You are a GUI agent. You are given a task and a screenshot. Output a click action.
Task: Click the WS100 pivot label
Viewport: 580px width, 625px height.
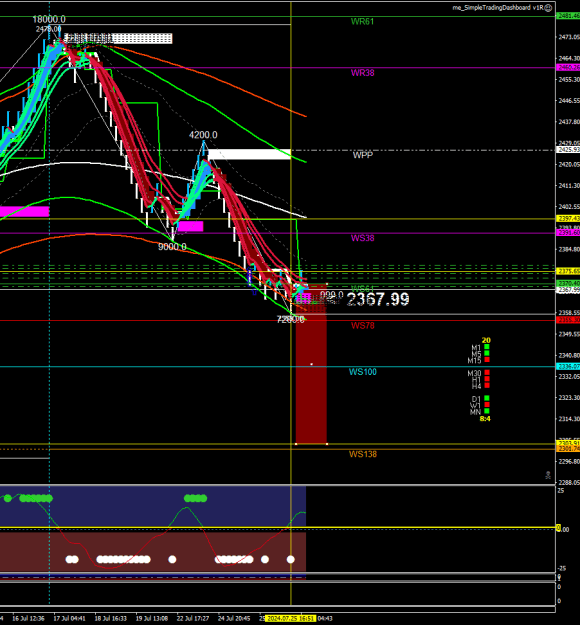click(362, 372)
